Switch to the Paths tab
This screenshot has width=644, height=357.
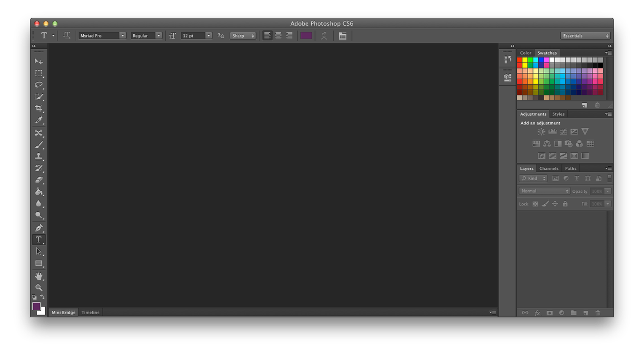[x=570, y=168]
